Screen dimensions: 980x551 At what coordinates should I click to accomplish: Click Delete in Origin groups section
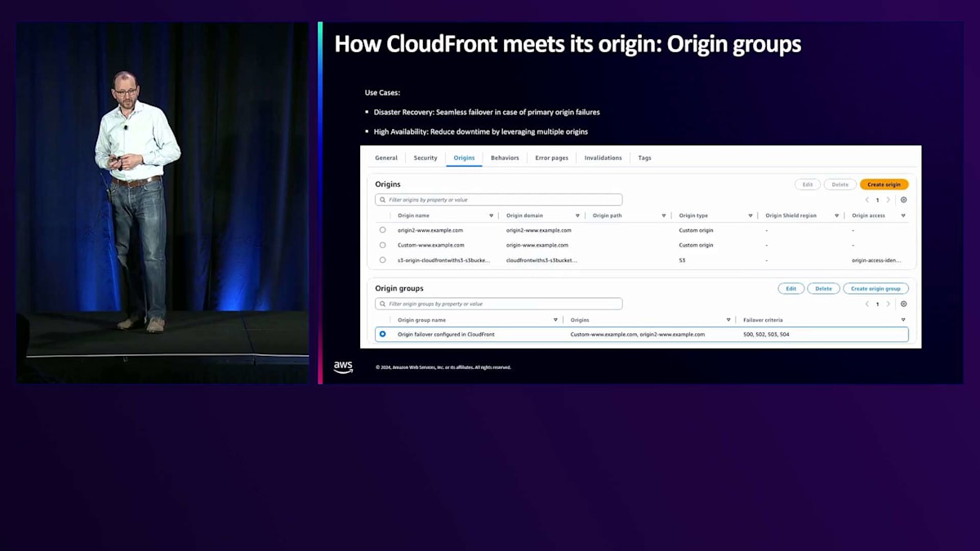click(x=823, y=288)
